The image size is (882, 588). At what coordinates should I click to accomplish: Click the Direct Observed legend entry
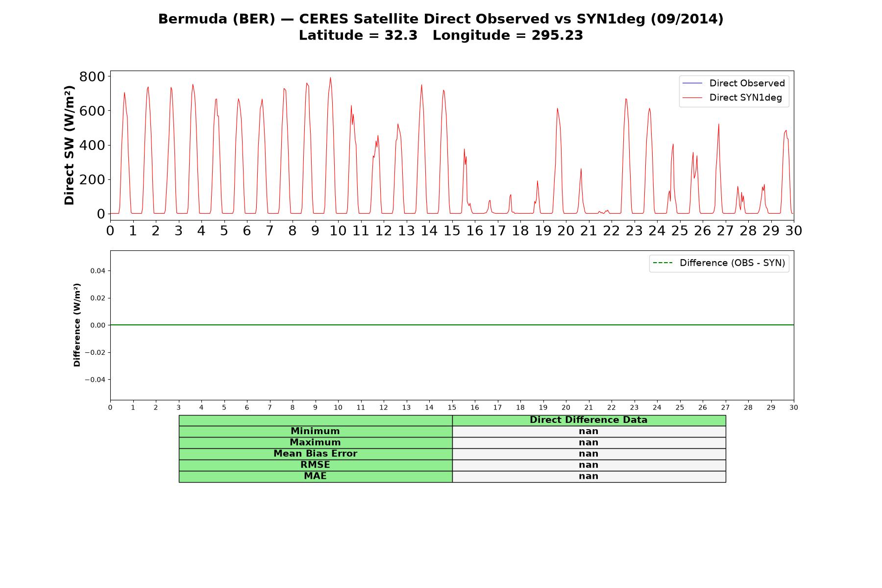coord(734,83)
